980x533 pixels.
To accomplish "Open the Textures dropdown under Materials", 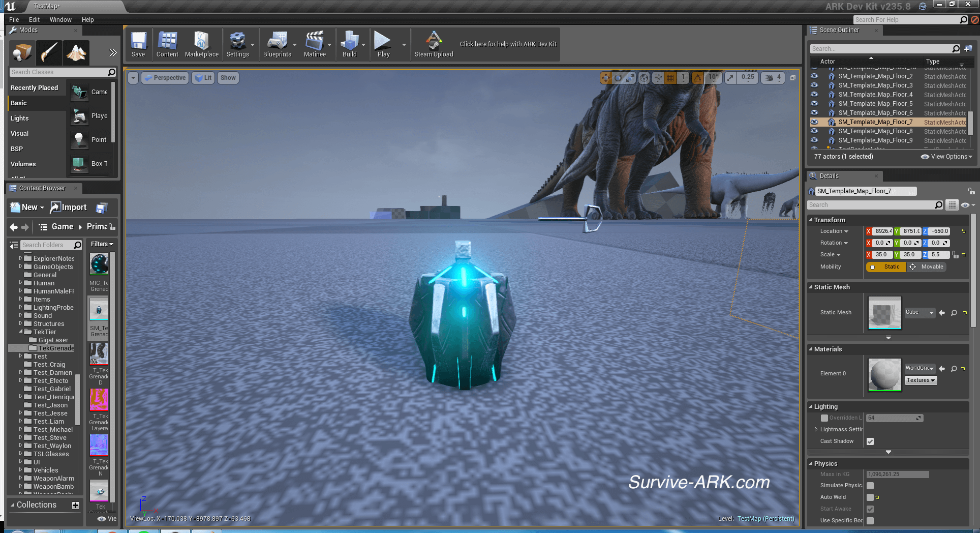I will (x=921, y=380).
